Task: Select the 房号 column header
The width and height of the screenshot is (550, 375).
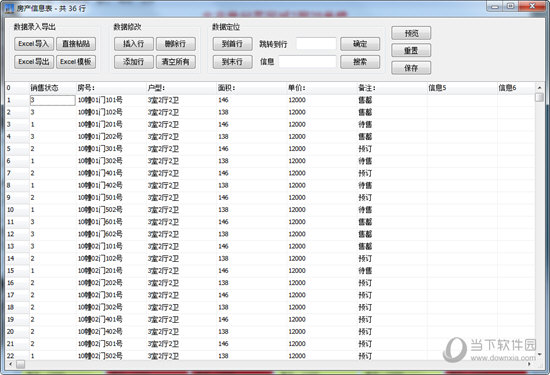Action: (x=111, y=88)
